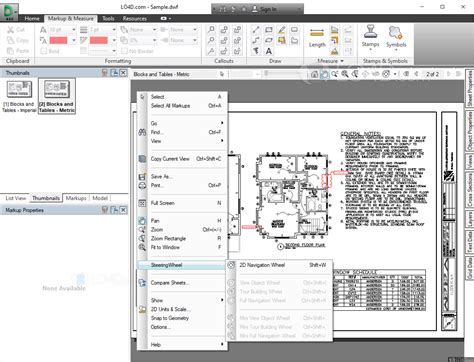Toggle the Bold checkbox
This screenshot has height=362, width=474.
pos(43,51)
